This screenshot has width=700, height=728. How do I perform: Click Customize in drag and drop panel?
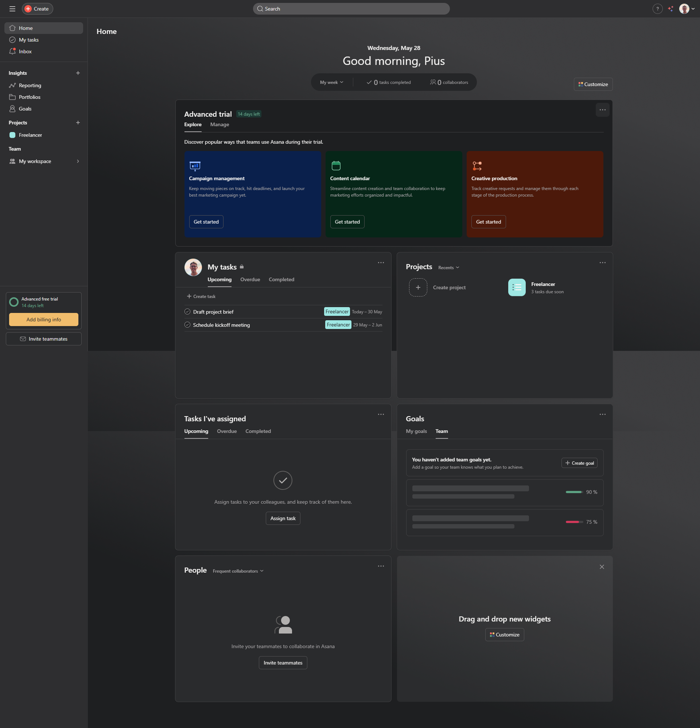point(504,634)
